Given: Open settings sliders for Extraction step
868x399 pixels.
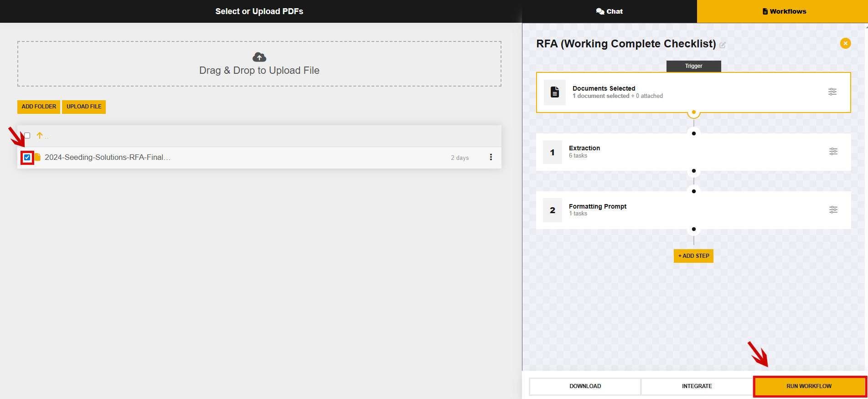Looking at the screenshot, I should coord(833,152).
